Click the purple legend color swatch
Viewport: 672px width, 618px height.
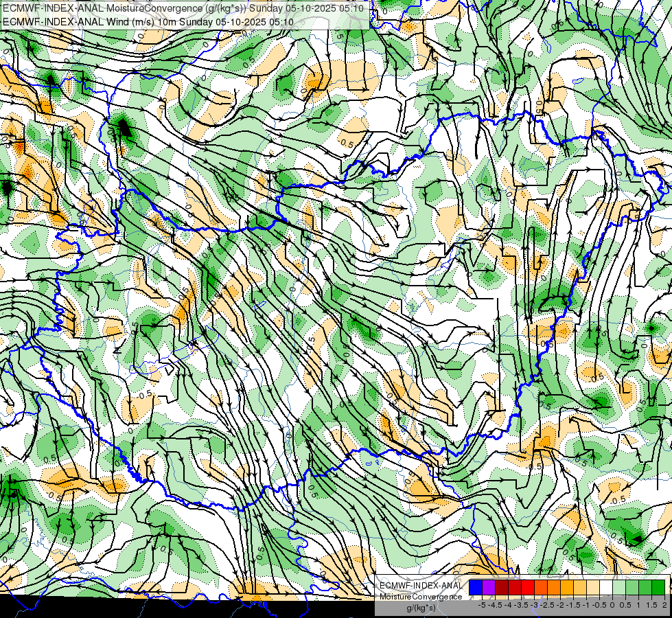[x=489, y=588]
